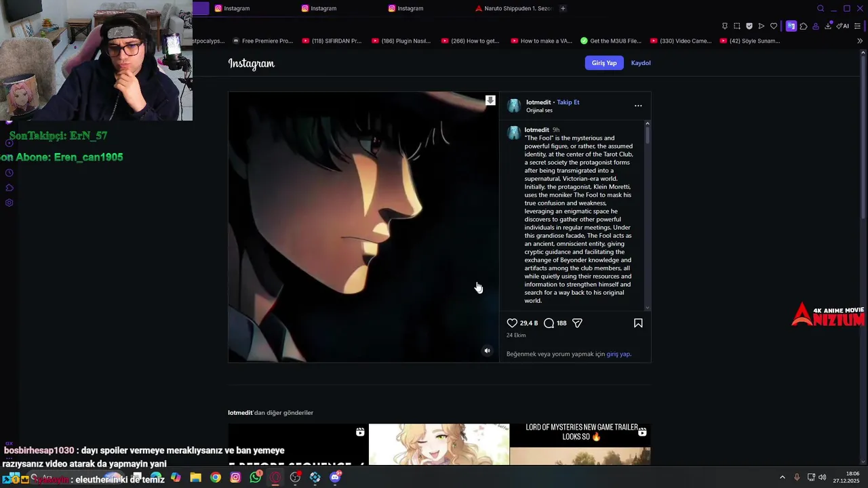This screenshot has height=488, width=868.
Task: Click the caption scrollbar up arrow
Action: pos(648,123)
